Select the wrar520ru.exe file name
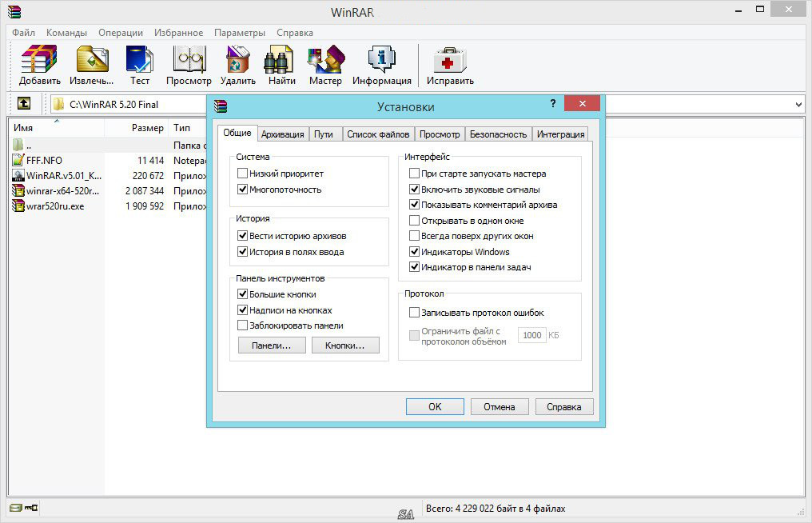This screenshot has width=812, height=523. click(55, 206)
